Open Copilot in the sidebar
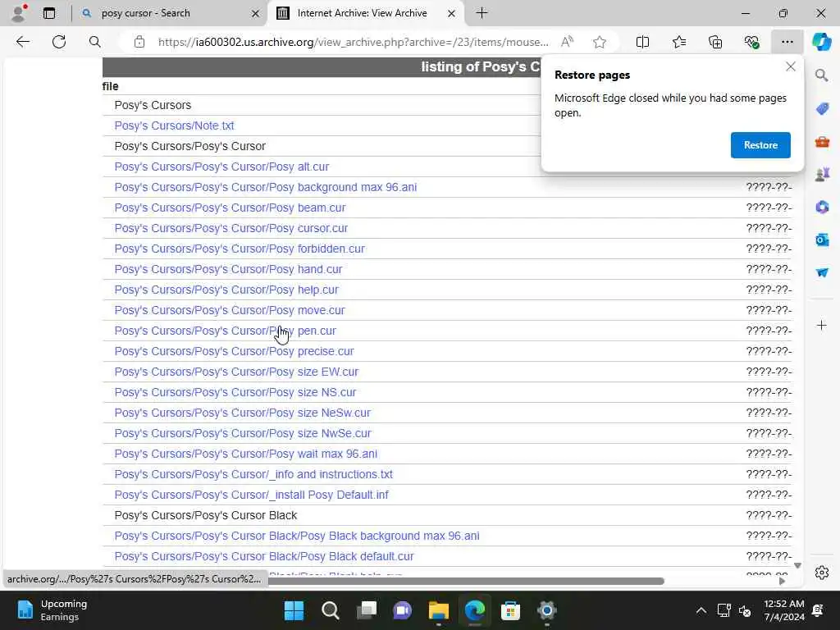This screenshot has height=630, width=840. [x=822, y=42]
